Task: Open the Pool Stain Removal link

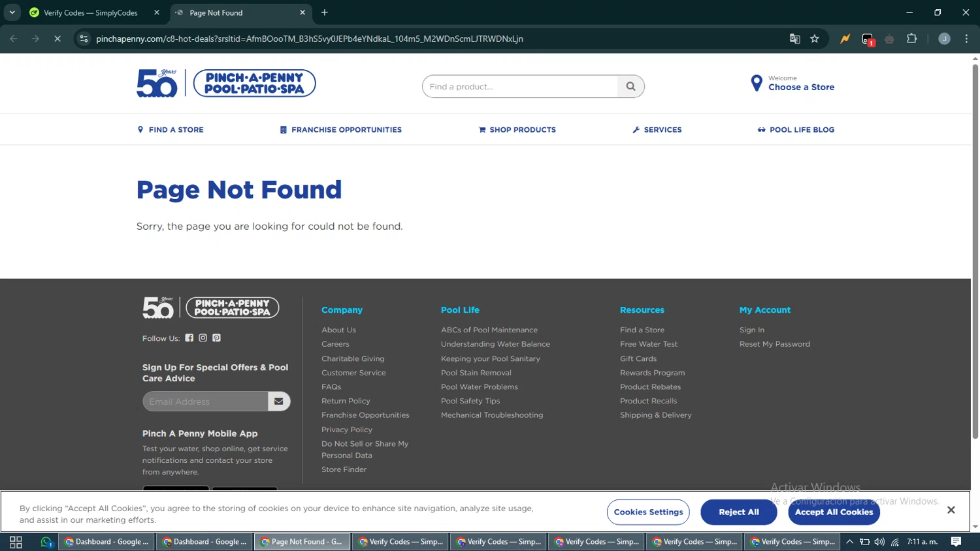Action: click(x=476, y=373)
